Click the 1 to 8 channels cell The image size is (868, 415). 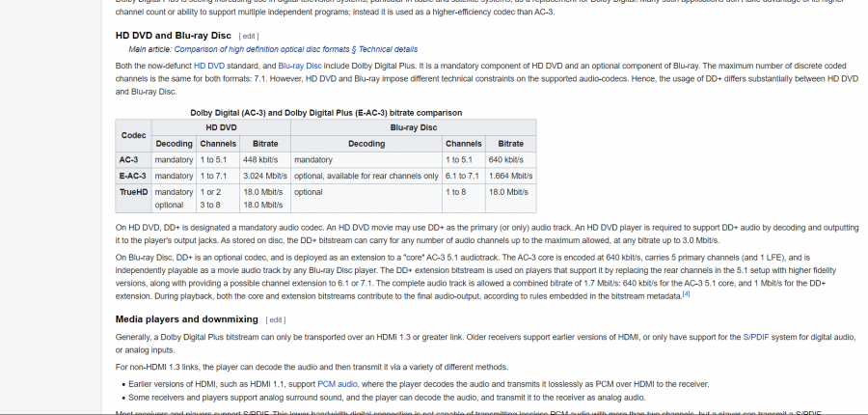point(463,199)
